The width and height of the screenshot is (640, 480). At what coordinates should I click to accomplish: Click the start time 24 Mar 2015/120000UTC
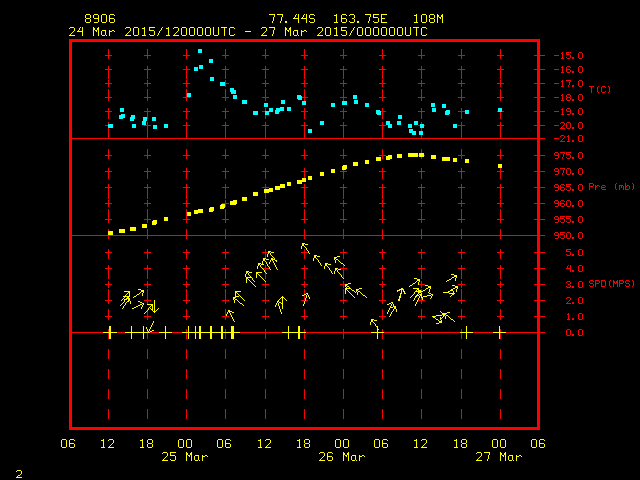tap(153, 31)
